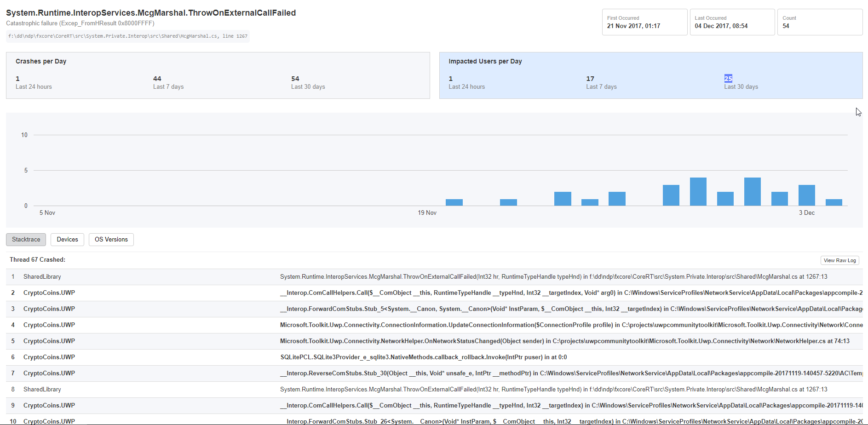The image size is (868, 425).
Task: Open the McgMarshal.cs file path link
Action: [127, 36]
